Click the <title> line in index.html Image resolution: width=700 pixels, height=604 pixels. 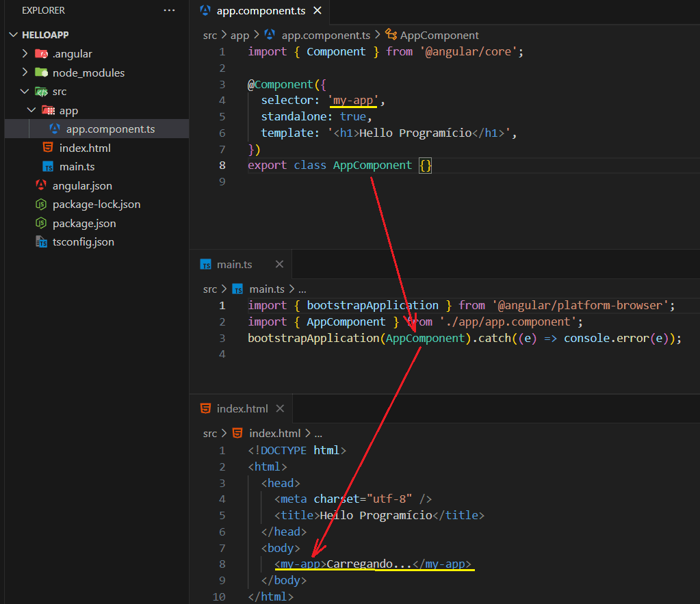[380, 516]
